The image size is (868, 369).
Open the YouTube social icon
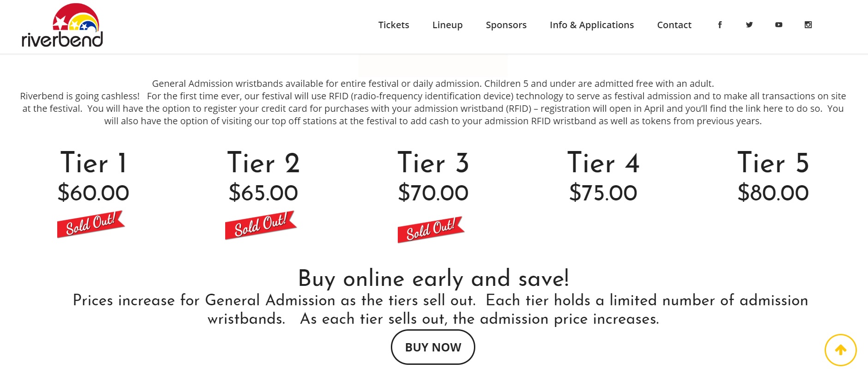click(778, 25)
